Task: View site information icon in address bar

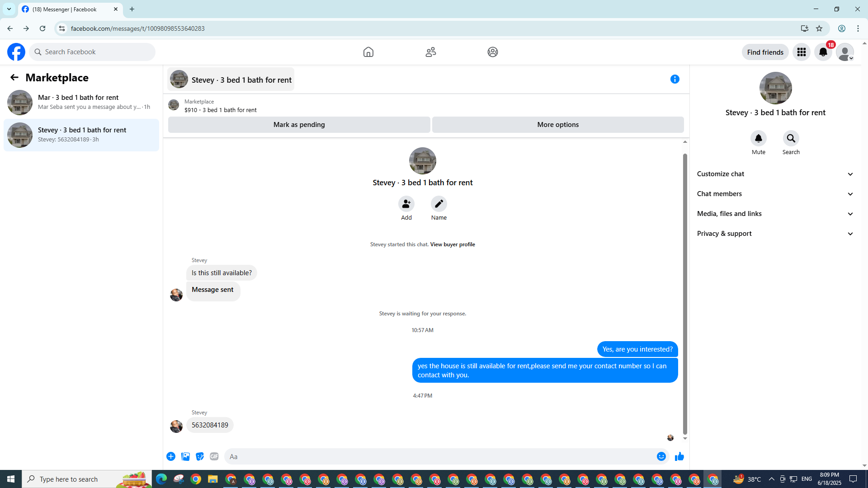Action: click(x=62, y=28)
